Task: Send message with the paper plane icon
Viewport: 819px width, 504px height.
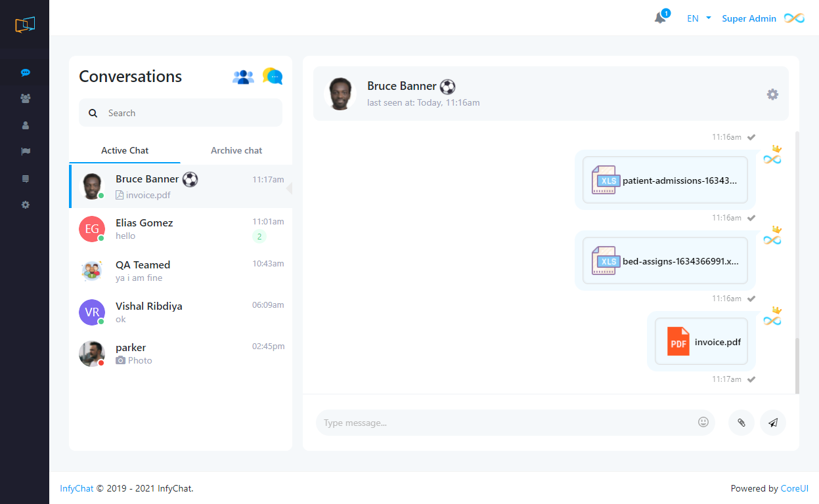Action: click(772, 423)
